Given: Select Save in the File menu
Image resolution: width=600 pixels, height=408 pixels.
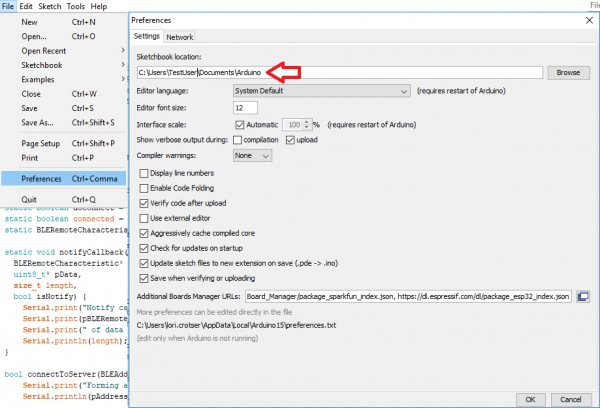Looking at the screenshot, I should click(64, 108).
